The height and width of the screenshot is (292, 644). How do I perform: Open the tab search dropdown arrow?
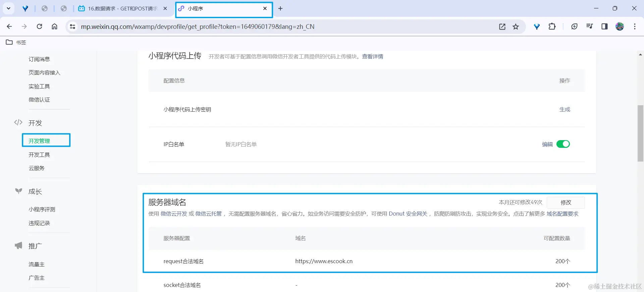(x=8, y=8)
